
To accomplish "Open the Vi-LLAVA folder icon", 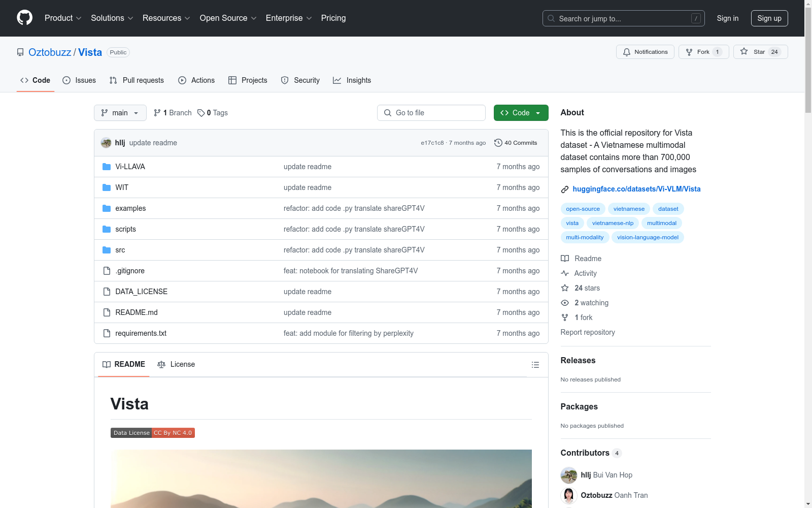I will (x=107, y=167).
